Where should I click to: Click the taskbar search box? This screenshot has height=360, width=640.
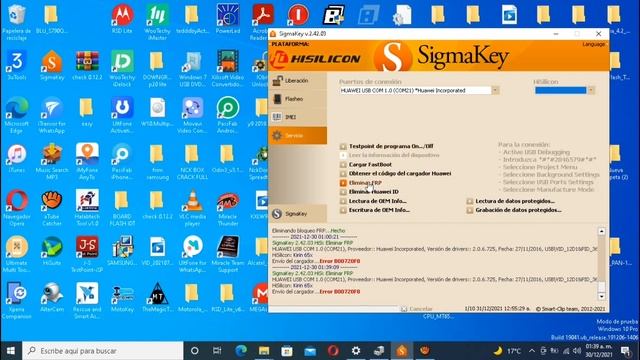tap(102, 351)
